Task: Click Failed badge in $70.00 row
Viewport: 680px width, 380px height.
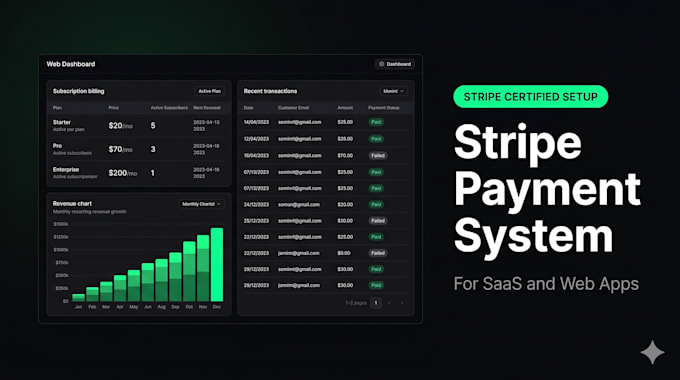Action: (378, 155)
